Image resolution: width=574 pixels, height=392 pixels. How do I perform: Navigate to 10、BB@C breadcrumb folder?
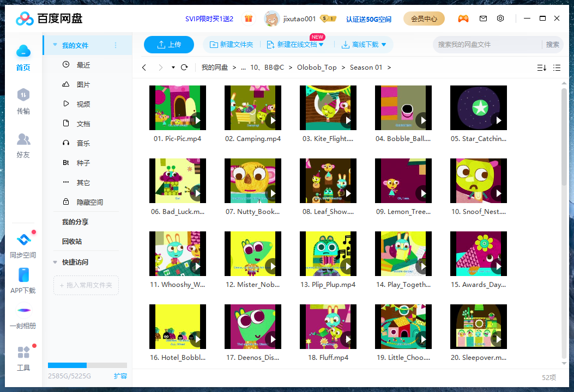pos(267,68)
